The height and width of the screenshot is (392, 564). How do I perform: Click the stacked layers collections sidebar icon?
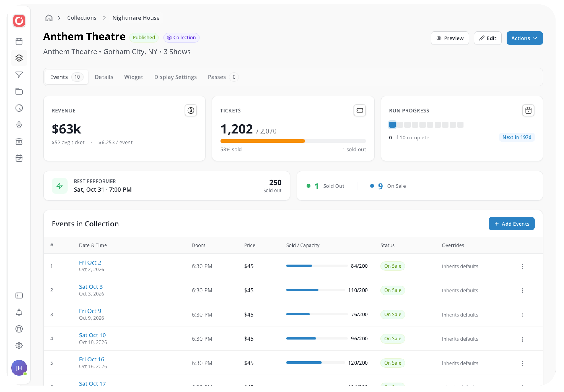click(x=19, y=58)
